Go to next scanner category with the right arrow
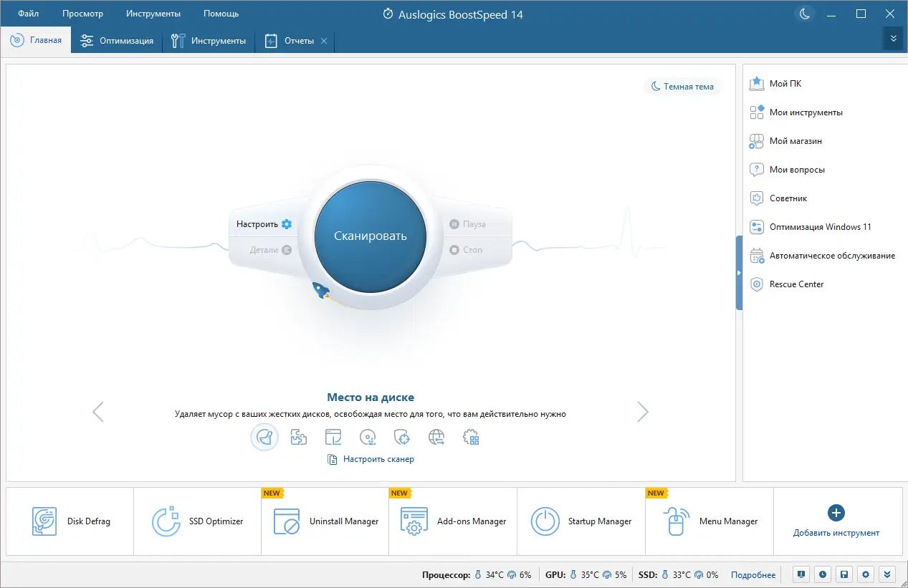The image size is (908, 588). [x=643, y=412]
